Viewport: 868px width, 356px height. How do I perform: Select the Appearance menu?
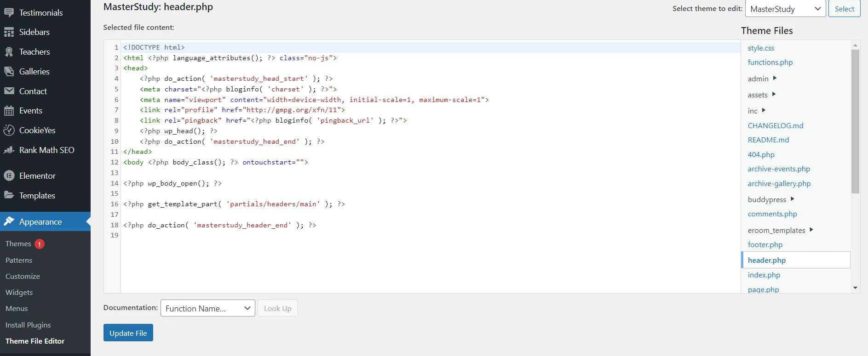coord(45,221)
